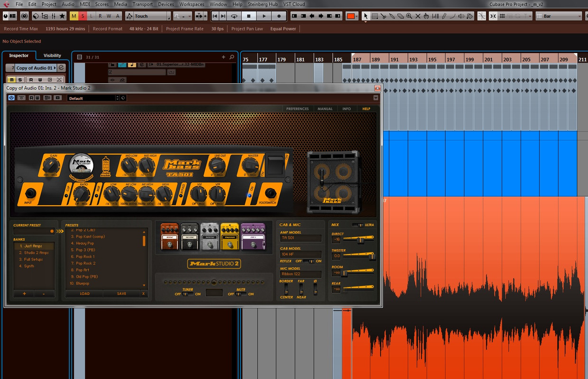Toggle the Snap icon in toolbar
This screenshot has width=588, height=379.
point(493,16)
